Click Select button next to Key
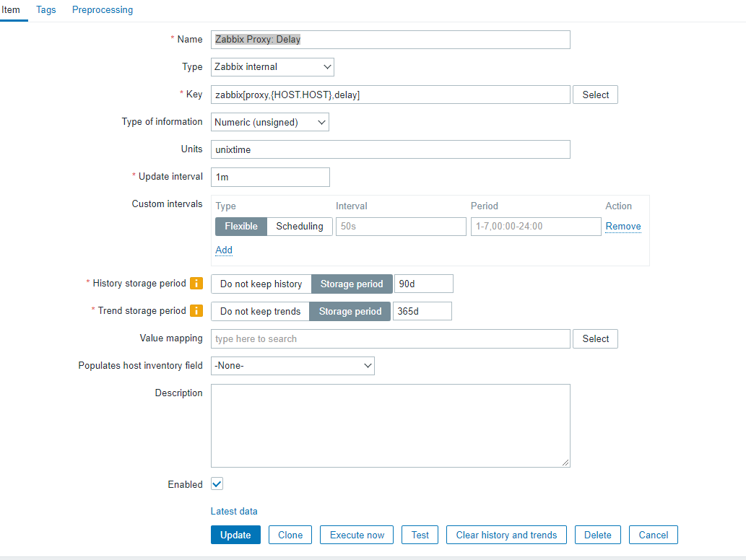The image size is (746, 560). point(595,95)
